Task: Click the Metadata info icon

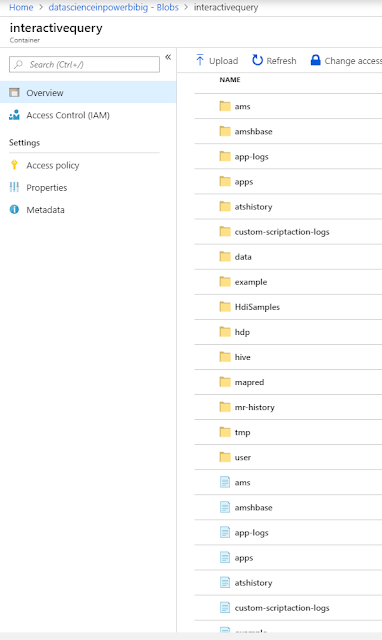Action: tap(14, 209)
